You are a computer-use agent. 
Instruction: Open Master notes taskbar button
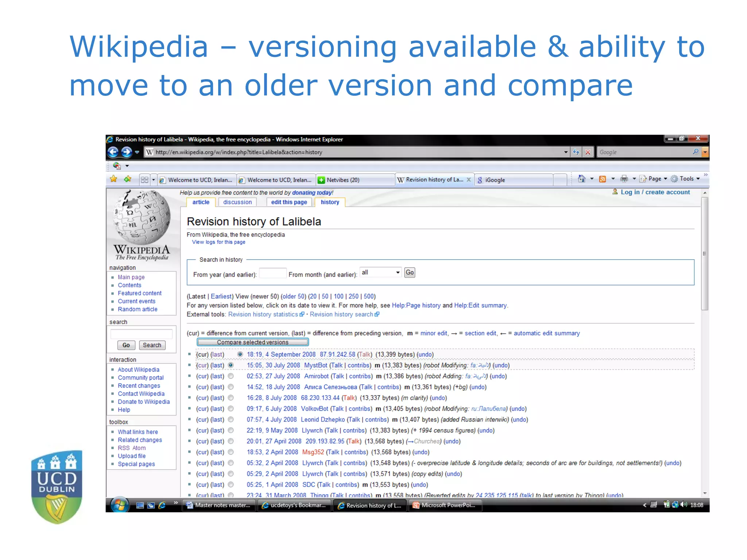point(219,505)
